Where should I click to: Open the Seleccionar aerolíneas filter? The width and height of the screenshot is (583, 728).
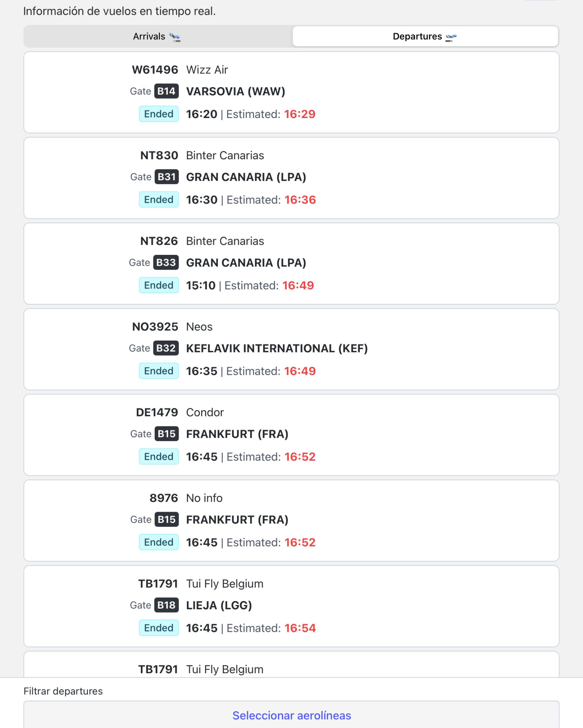pos(291,715)
